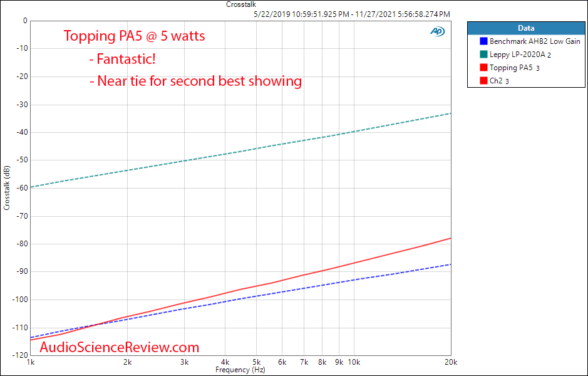Click the 0 crosstalk axis tick label

click(25, 21)
